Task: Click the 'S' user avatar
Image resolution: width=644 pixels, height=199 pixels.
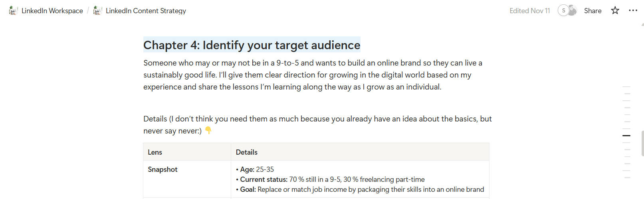Action: 563,11
